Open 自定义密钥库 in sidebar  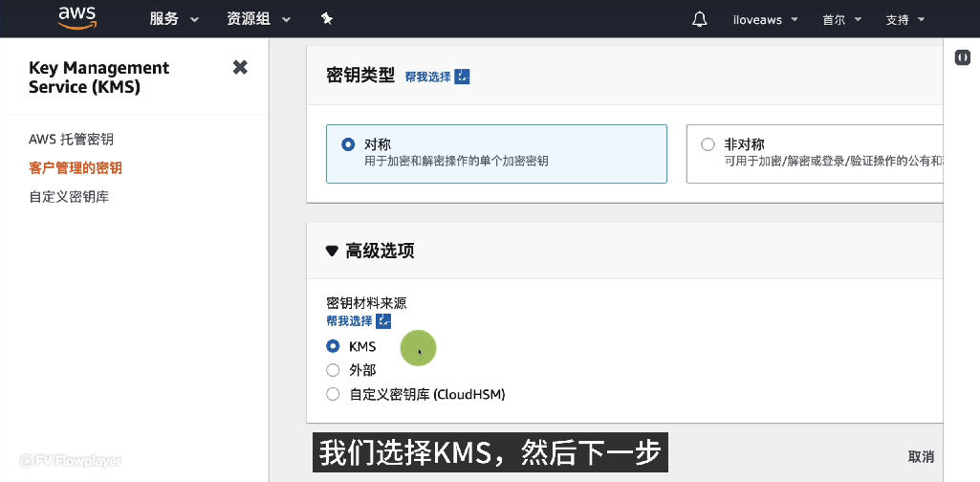pos(69,196)
